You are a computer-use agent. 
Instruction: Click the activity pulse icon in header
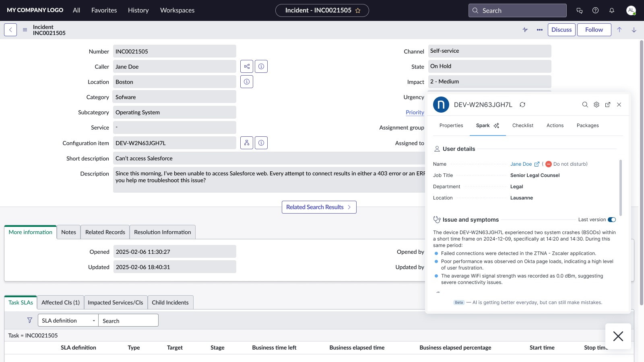pos(525,30)
